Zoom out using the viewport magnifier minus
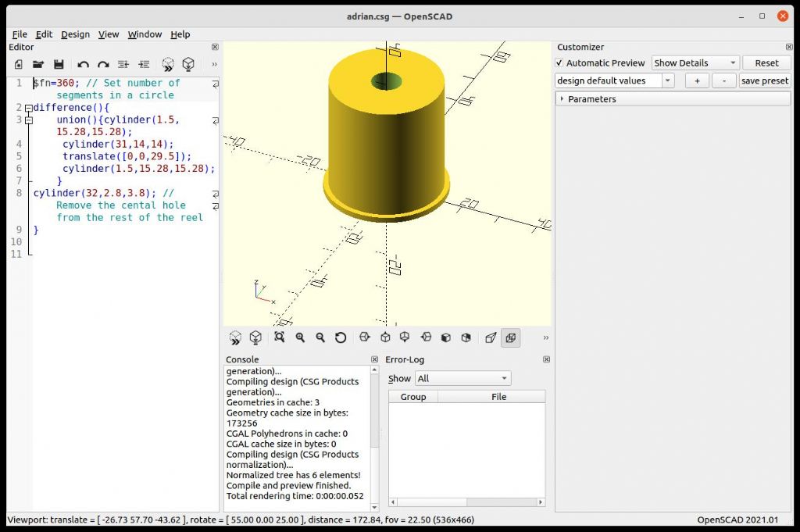The image size is (800, 532). pyautogui.click(x=320, y=337)
